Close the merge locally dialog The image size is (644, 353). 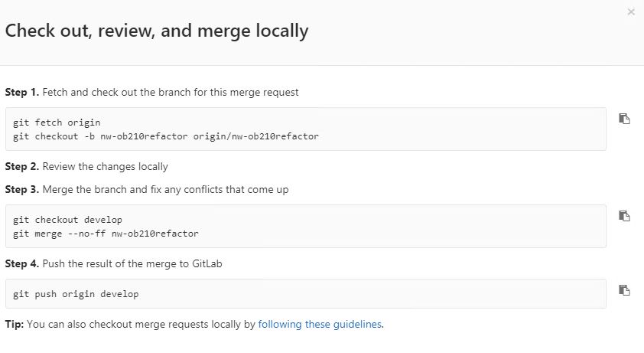631,12
